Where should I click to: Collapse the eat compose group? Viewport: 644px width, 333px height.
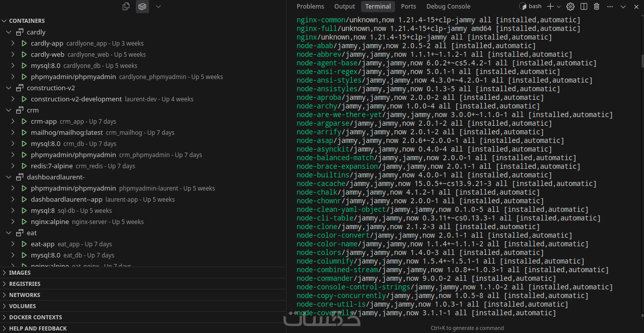point(9,233)
